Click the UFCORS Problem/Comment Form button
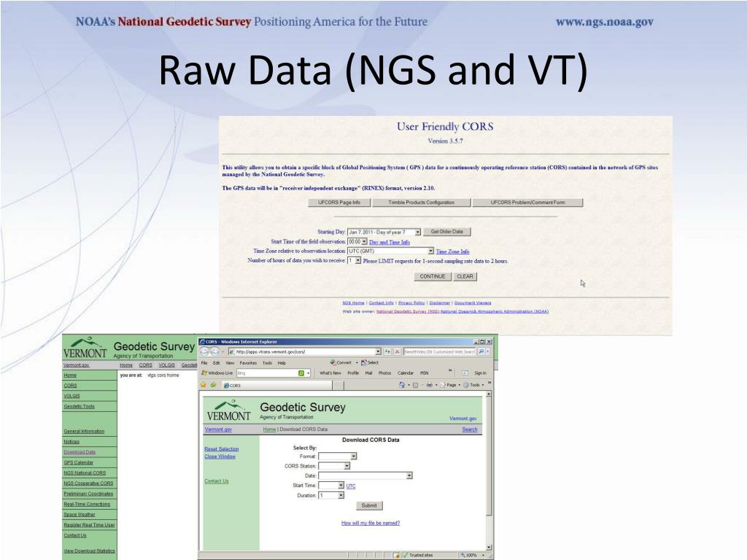Viewport: 747px width, 560px height. (528, 203)
